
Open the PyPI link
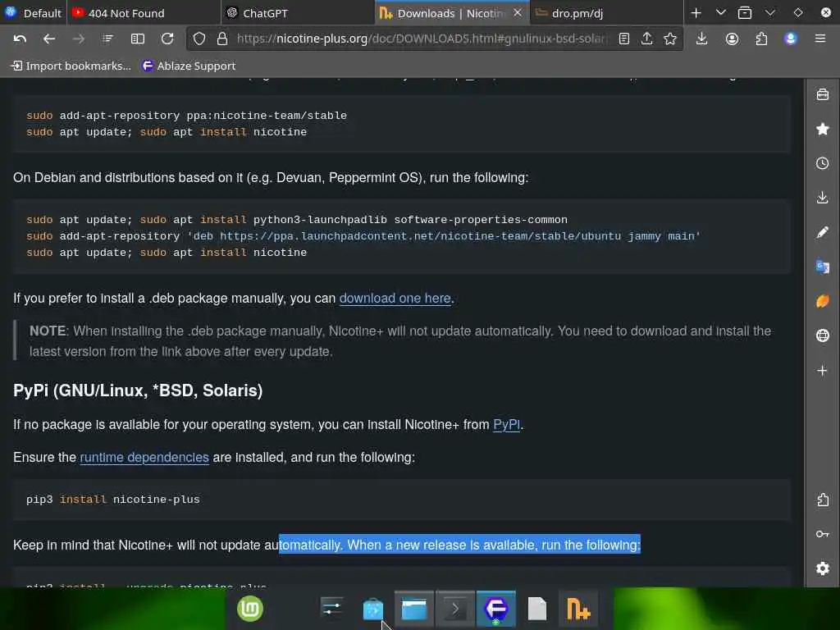coord(506,425)
